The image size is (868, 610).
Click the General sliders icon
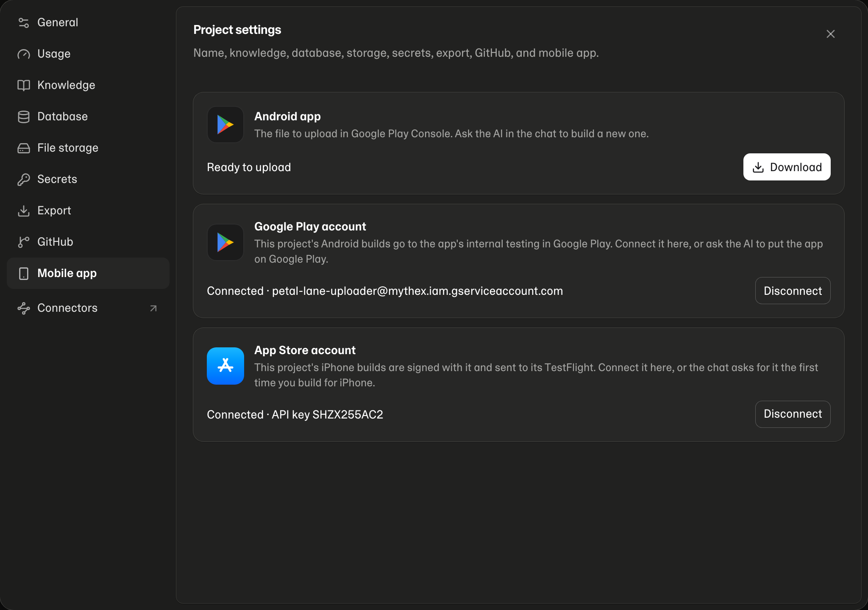(x=24, y=22)
